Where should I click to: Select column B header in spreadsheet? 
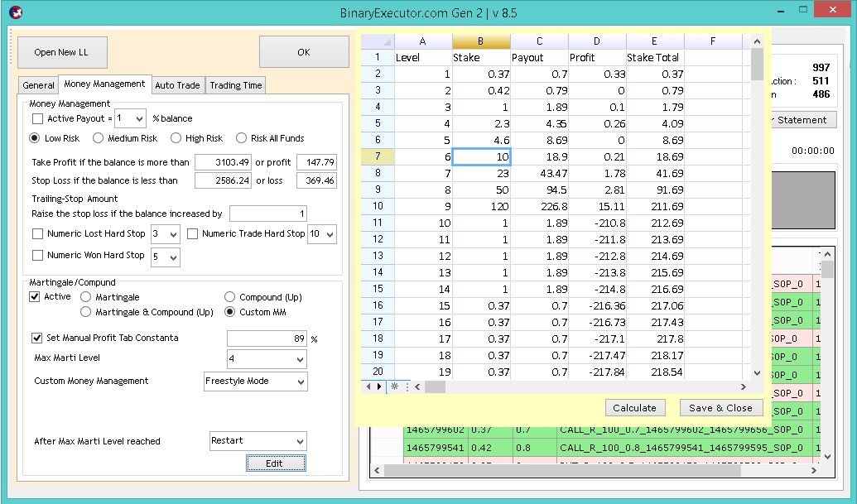click(481, 41)
